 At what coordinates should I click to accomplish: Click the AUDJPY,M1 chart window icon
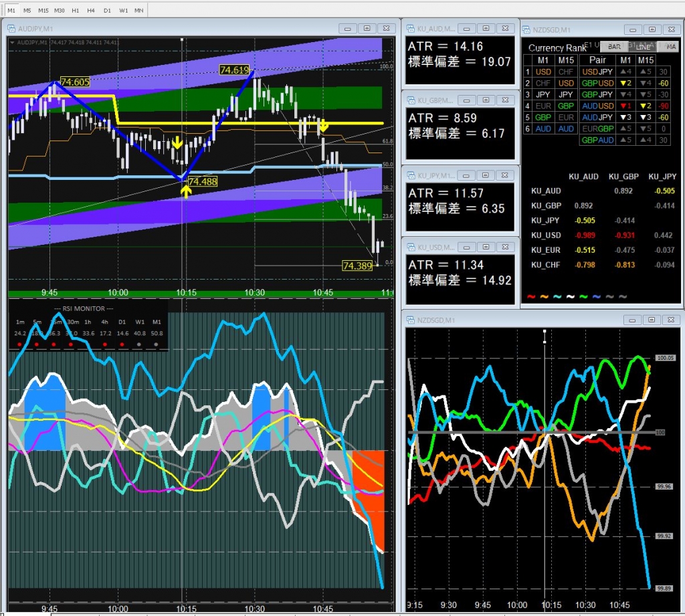(x=11, y=29)
